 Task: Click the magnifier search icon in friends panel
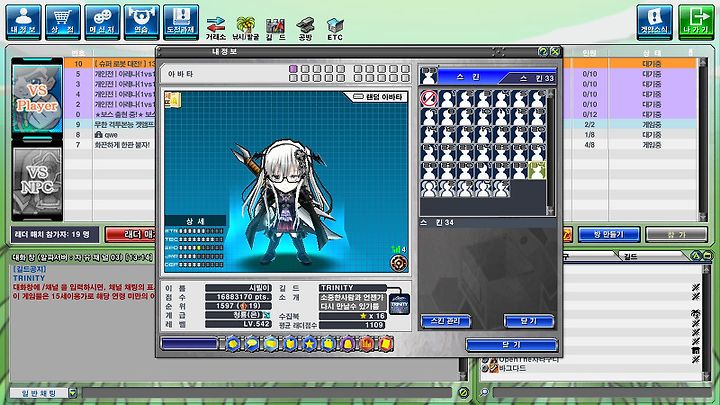pyautogui.click(x=484, y=393)
